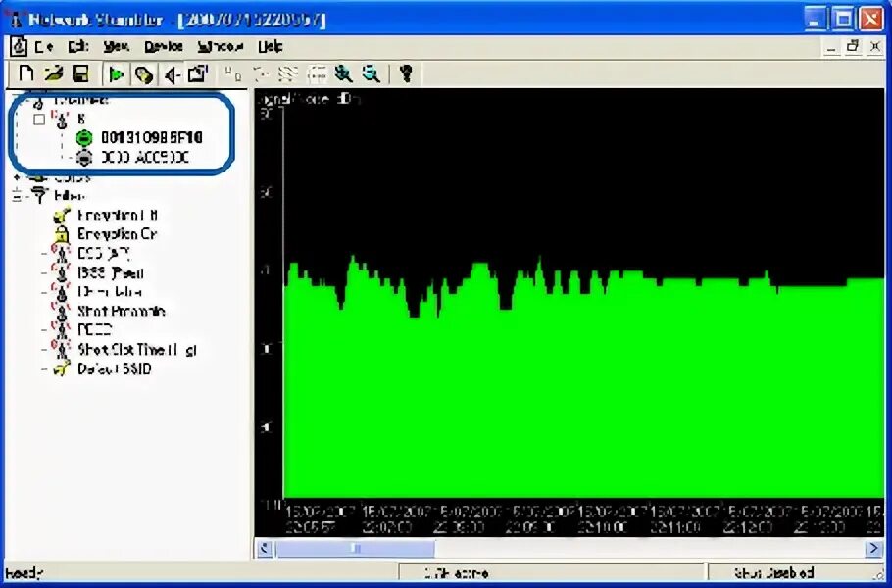Image resolution: width=892 pixels, height=588 pixels.
Task: Open Options dialog from toolbar icon
Action: click(x=198, y=73)
